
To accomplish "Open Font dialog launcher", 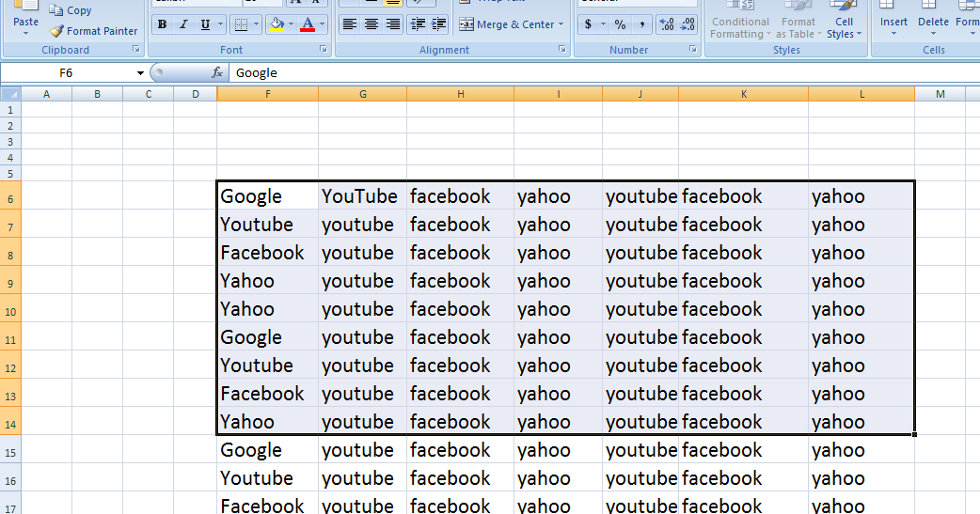I will pyautogui.click(x=324, y=50).
